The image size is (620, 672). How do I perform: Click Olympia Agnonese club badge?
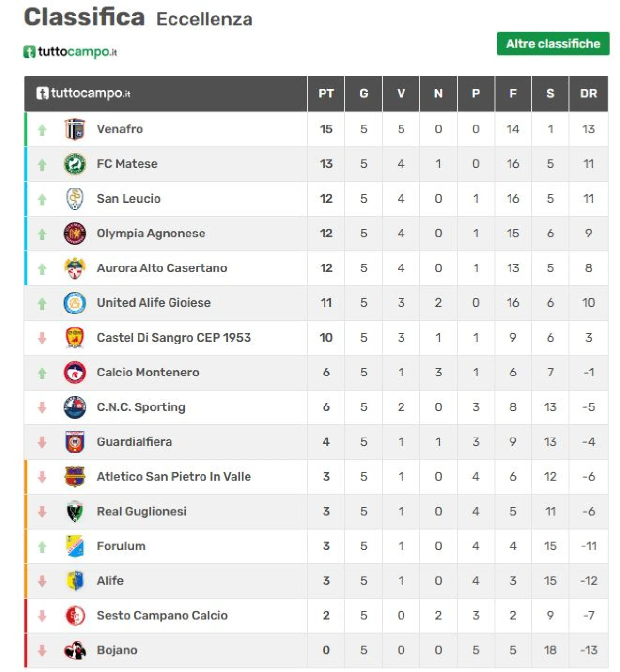(75, 234)
